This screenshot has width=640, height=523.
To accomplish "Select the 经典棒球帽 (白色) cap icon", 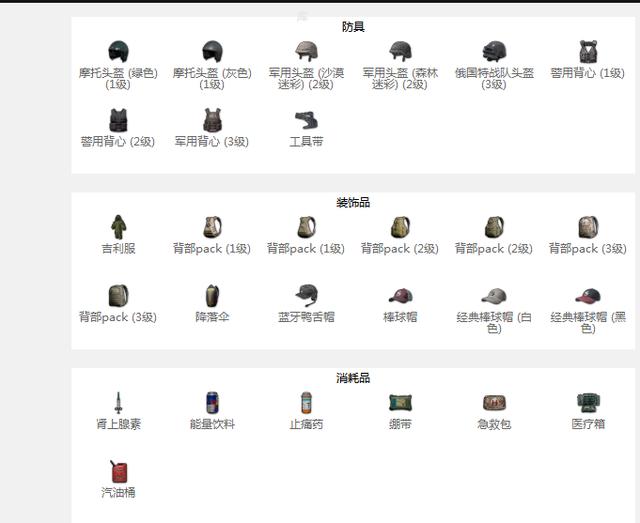I will coord(494,296).
